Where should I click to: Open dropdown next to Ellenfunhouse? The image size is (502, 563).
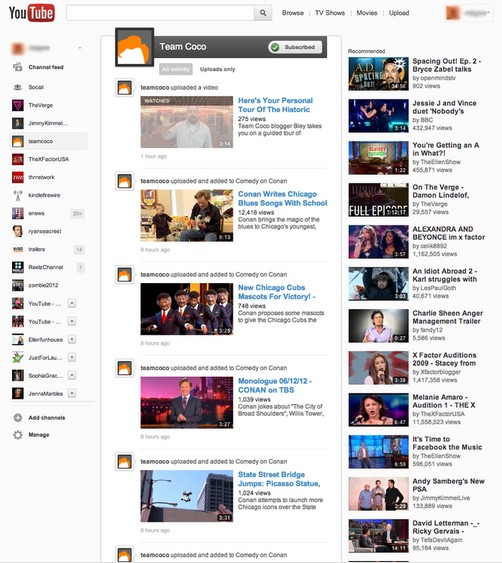72,339
